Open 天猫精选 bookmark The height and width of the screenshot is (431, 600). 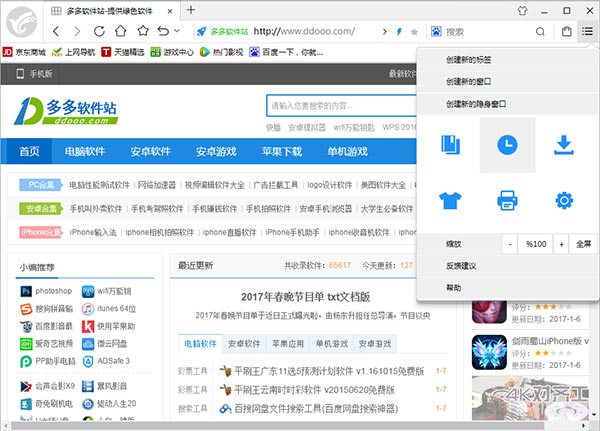123,52
